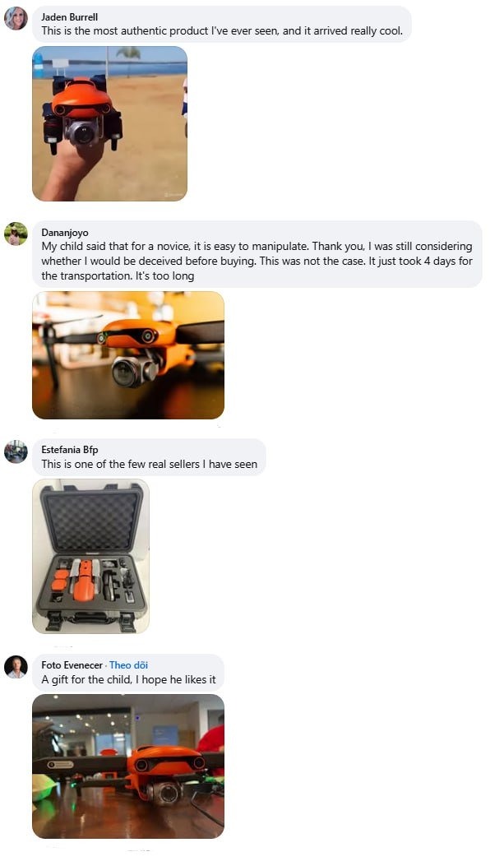
Task: Open Jaden Burrell's profile avatar
Action: [x=16, y=18]
